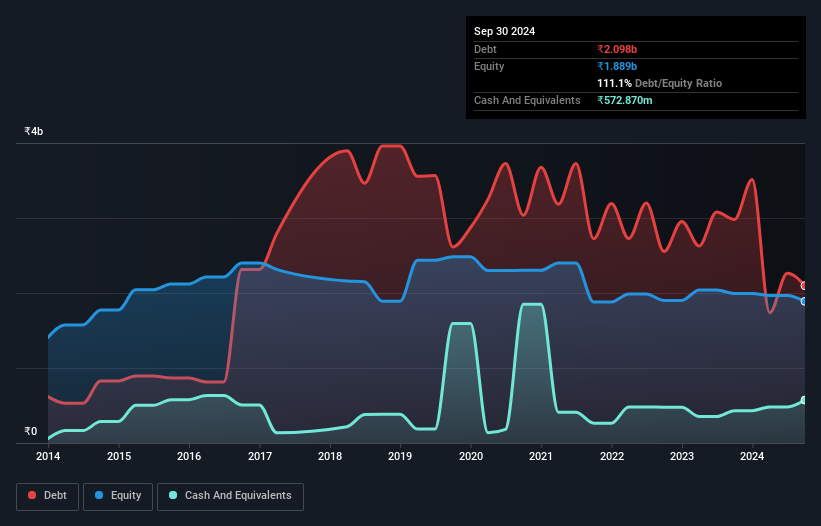Click the ₹1.889b equity value
The width and height of the screenshot is (821, 526).
[x=617, y=66]
